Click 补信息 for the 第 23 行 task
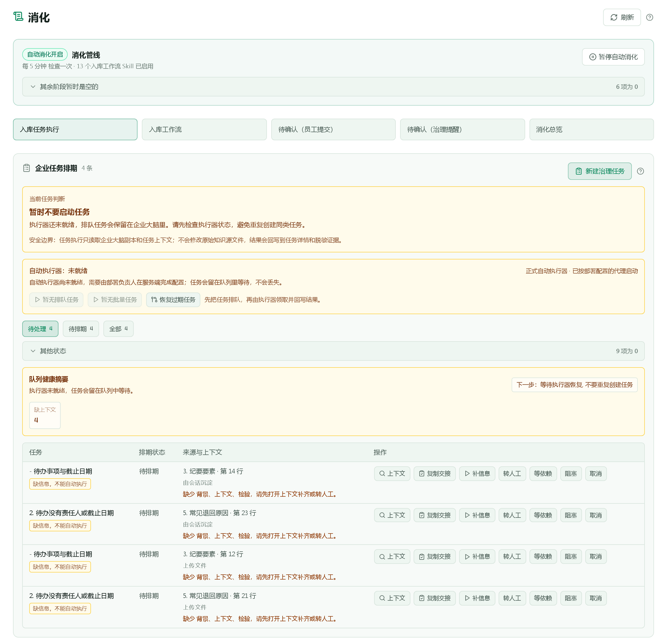The width and height of the screenshot is (667, 644). (x=477, y=515)
